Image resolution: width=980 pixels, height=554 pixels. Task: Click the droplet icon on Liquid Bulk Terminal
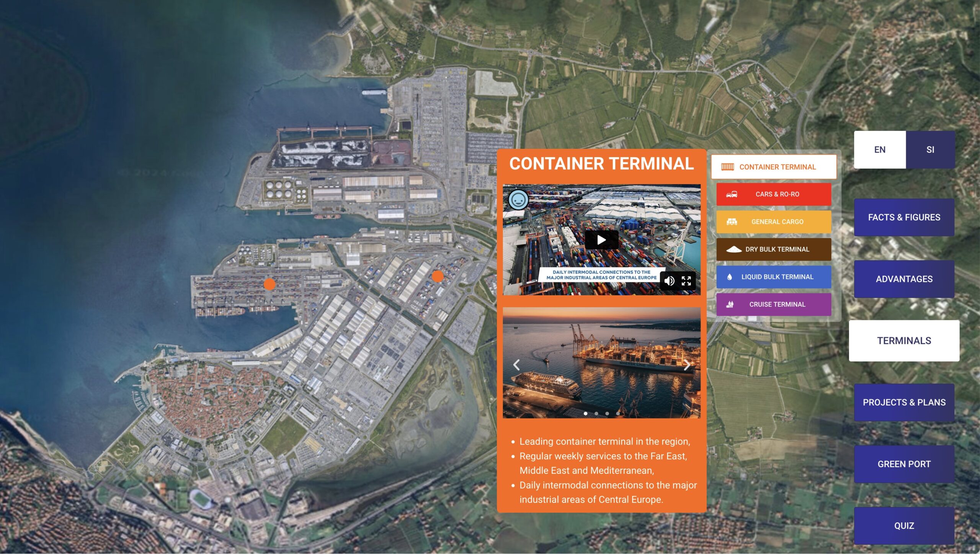(x=729, y=277)
